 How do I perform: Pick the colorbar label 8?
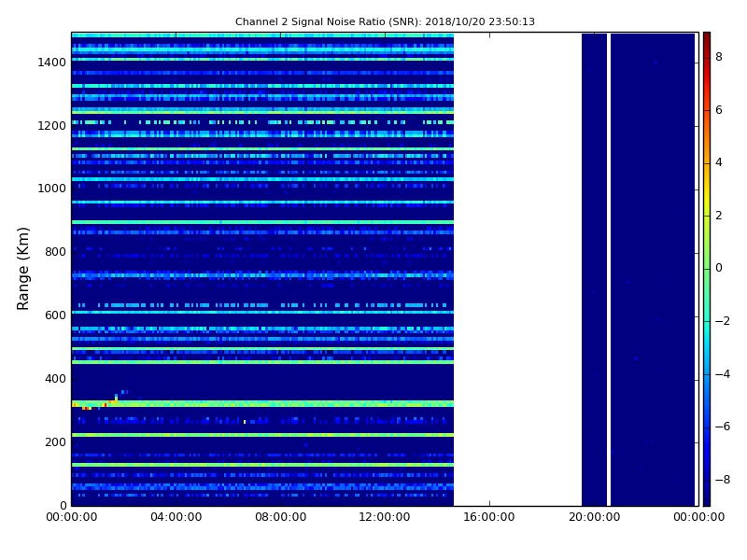pos(719,57)
